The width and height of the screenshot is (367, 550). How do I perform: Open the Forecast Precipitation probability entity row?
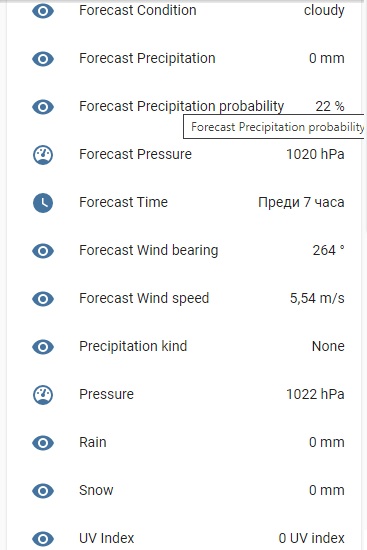tap(184, 106)
